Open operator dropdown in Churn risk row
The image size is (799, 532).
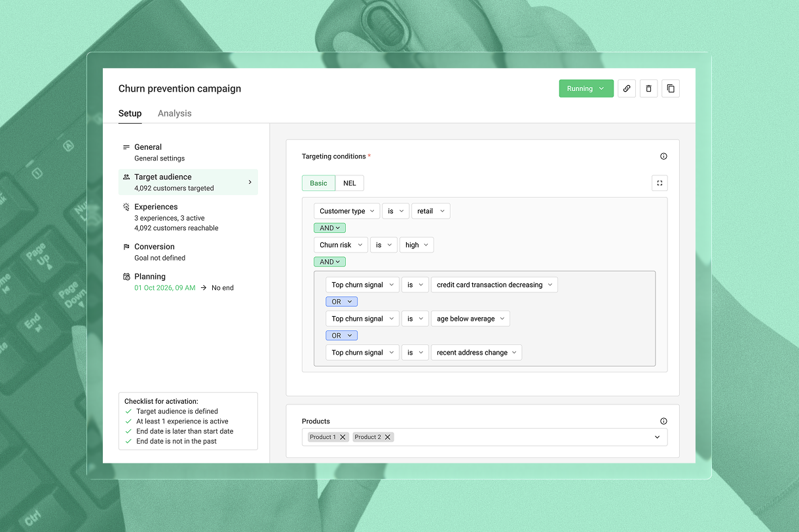pyautogui.click(x=384, y=245)
